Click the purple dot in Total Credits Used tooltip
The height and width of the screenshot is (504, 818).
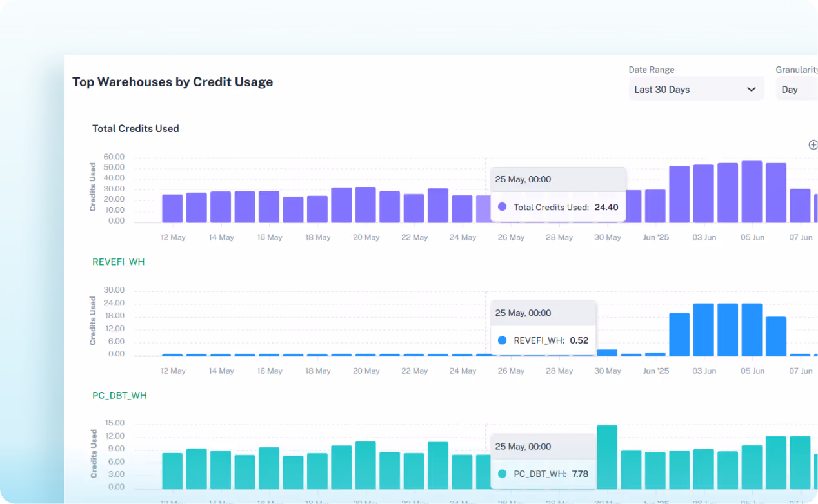[x=503, y=207]
